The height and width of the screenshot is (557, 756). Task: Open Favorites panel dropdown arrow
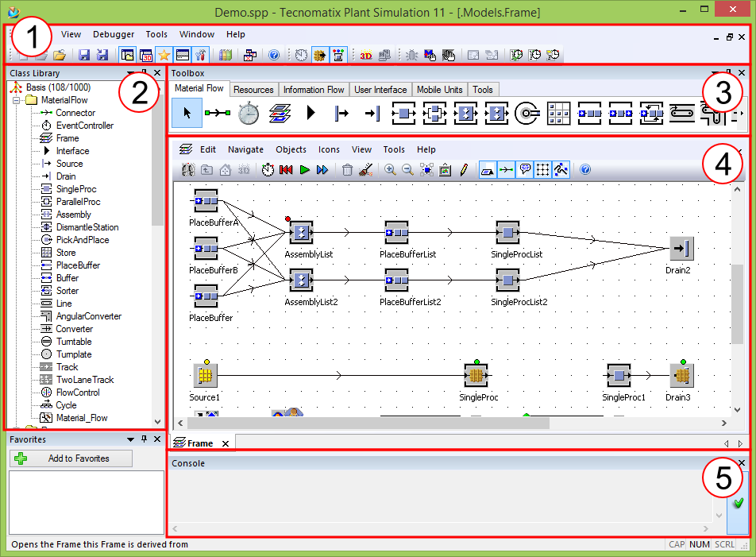pos(130,439)
